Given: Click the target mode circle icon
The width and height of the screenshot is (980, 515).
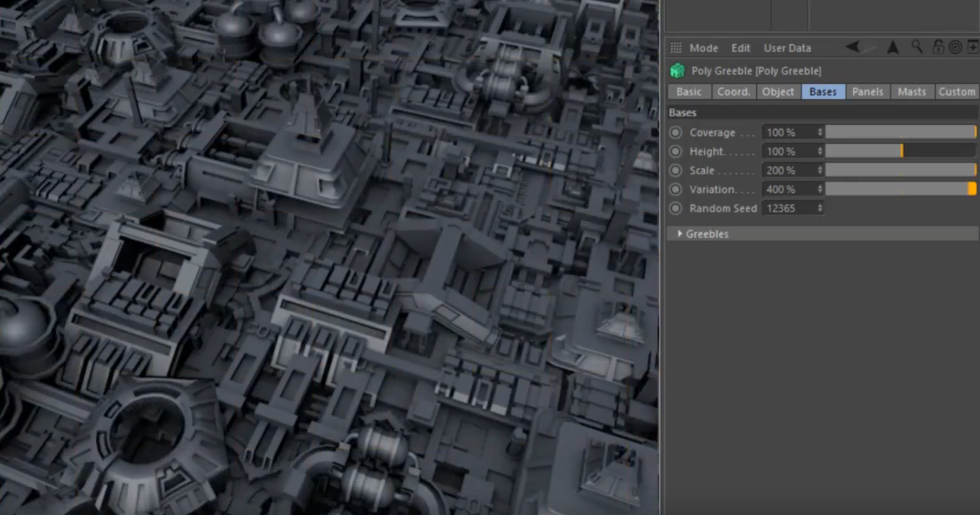Looking at the screenshot, I should (x=955, y=47).
